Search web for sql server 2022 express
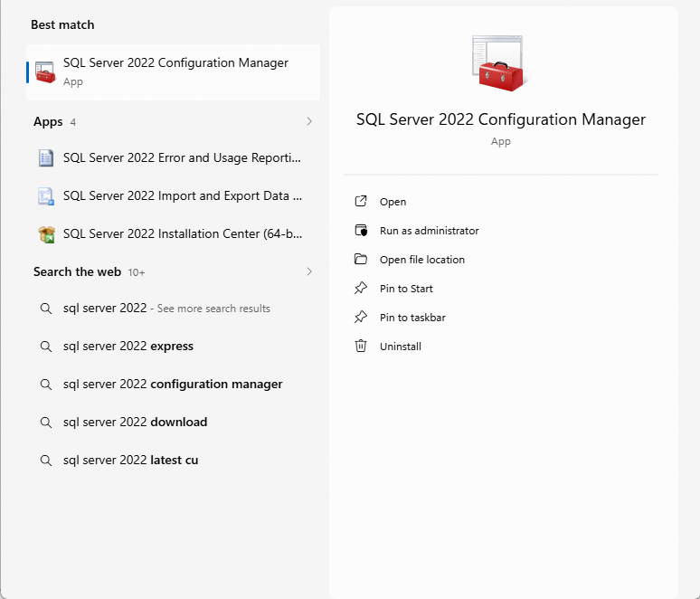This screenshot has width=700, height=599. click(x=128, y=347)
